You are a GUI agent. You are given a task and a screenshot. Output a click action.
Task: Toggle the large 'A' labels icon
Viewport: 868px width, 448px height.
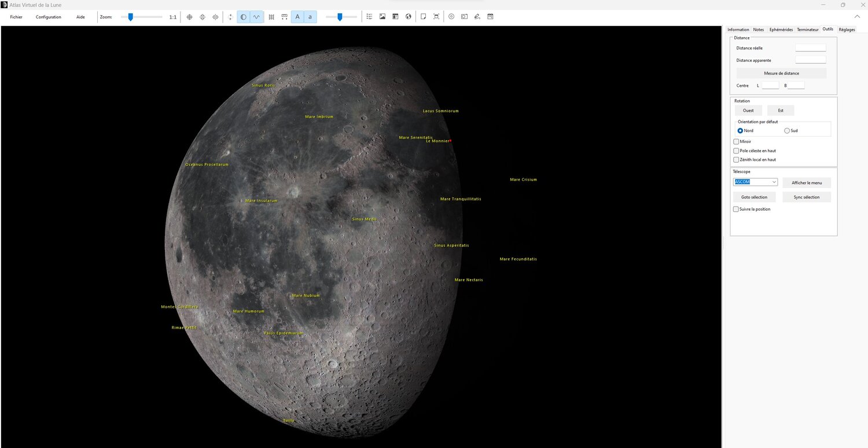[297, 17]
